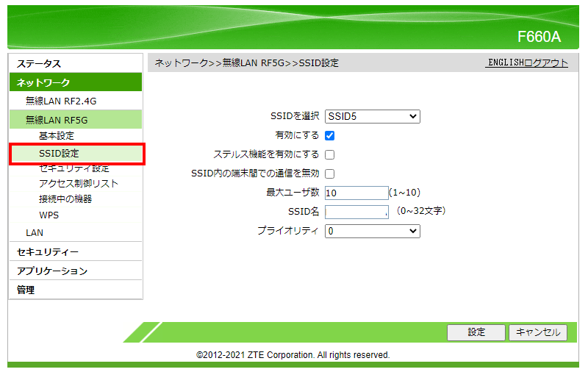Open 無線LAN RF5G submenu
Screen dimensions: 588x372
tap(76, 120)
